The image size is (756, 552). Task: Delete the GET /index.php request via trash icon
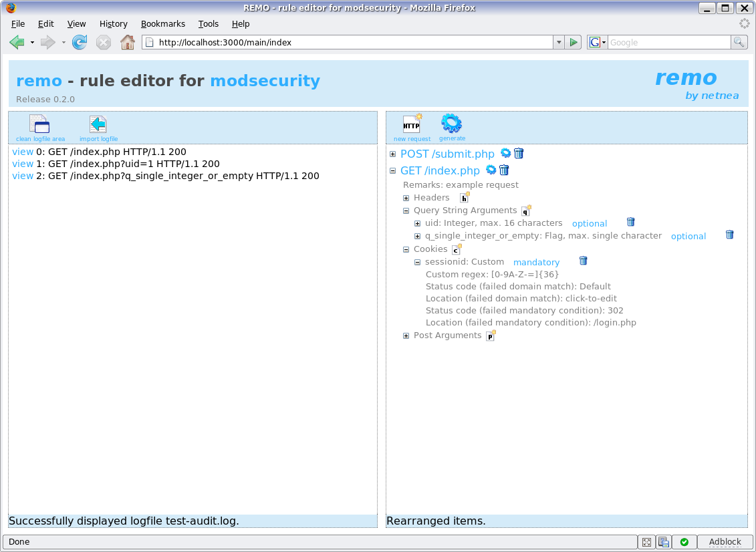coord(504,170)
